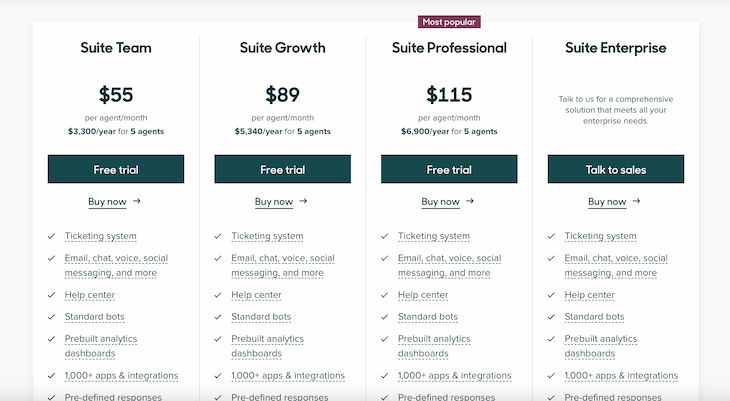Open Email, chat, voice, social messaging under Suite Enterprise

pos(616,265)
